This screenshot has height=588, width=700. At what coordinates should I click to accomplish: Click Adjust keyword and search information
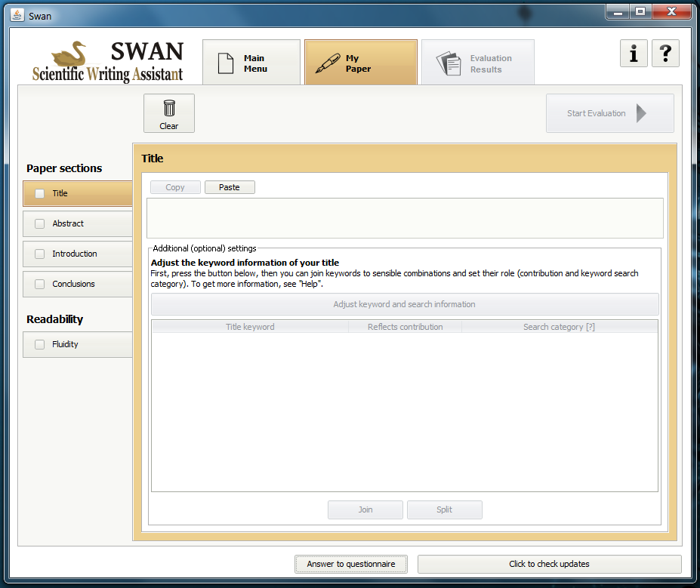405,304
